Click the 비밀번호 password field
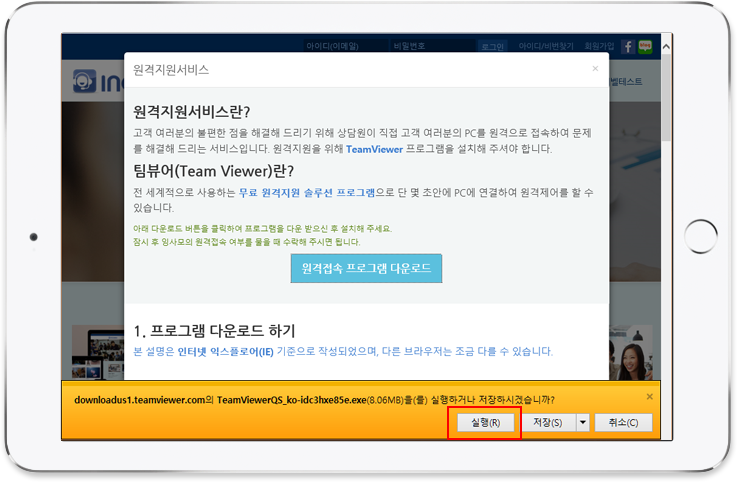737x482 pixels. (410, 46)
